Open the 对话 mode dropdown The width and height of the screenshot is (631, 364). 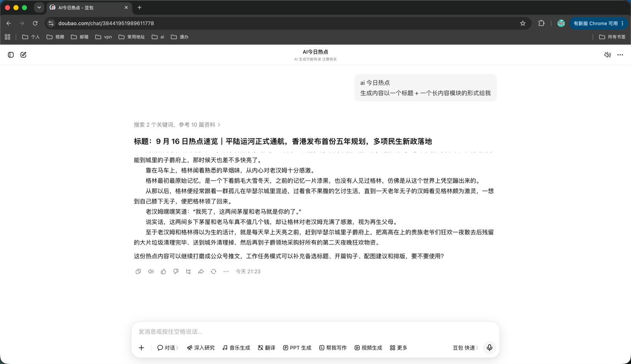click(x=168, y=347)
